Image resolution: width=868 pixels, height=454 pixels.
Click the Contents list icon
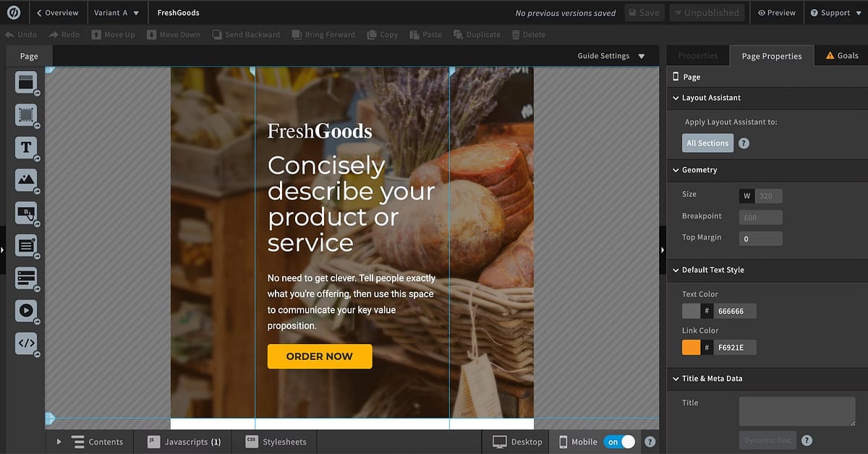pos(78,442)
